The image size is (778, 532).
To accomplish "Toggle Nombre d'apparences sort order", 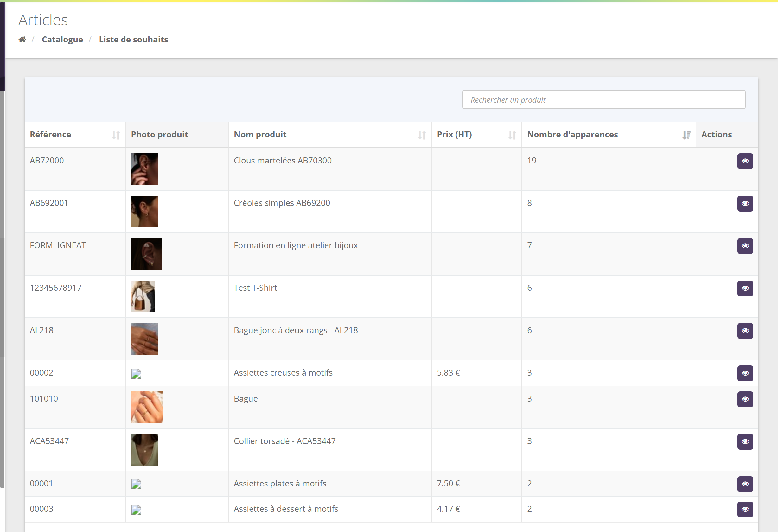I will coord(686,135).
